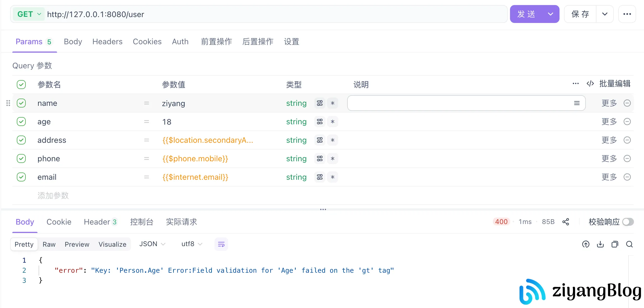This screenshot has width=644, height=308.
Task: Copy response body with copy icon
Action: tap(615, 244)
